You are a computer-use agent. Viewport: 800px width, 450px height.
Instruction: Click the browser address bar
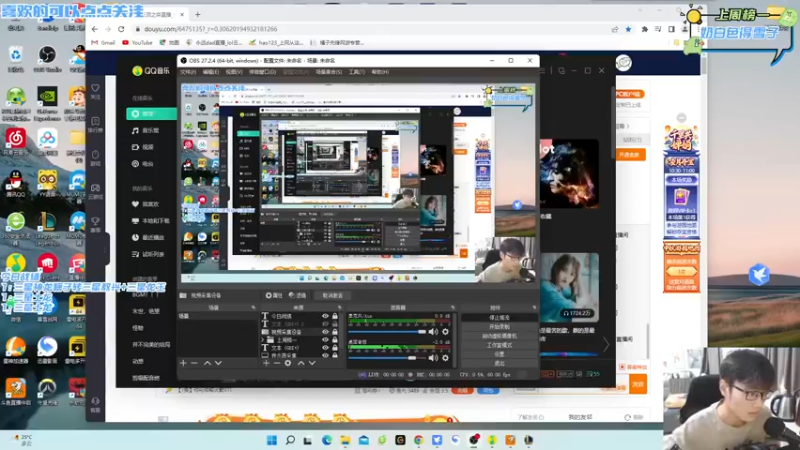coord(370,29)
